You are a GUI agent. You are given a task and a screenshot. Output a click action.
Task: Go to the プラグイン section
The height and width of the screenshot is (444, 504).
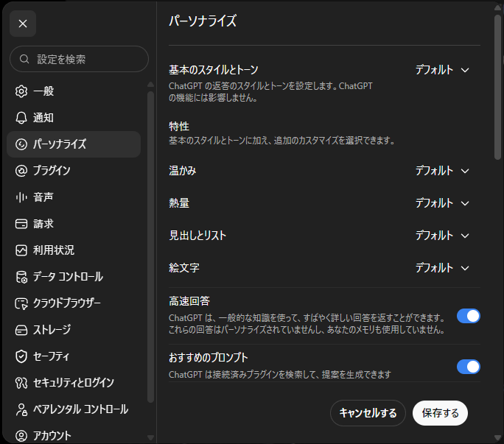[74, 171]
